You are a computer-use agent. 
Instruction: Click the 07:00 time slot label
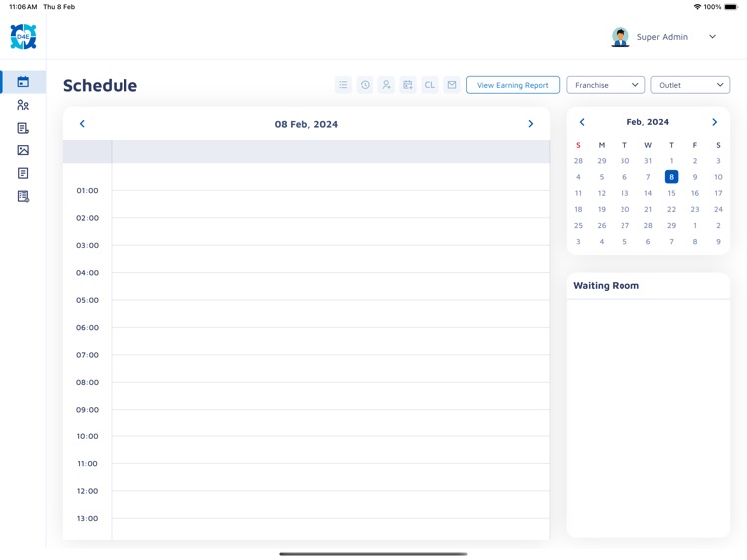(88, 355)
